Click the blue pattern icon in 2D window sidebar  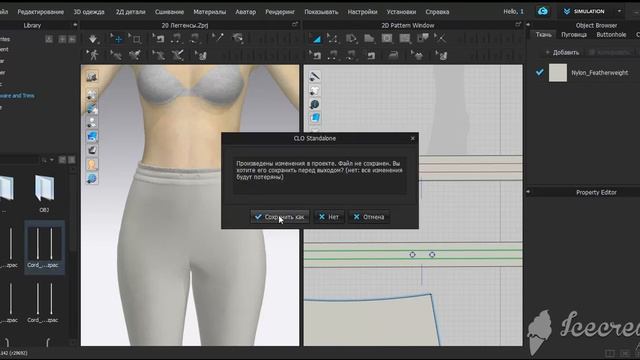click(x=314, y=118)
